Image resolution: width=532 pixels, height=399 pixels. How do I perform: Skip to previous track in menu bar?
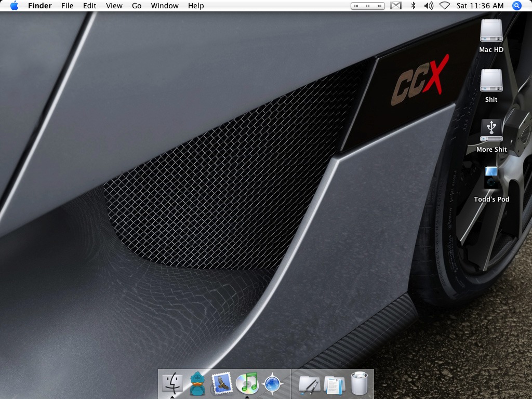(x=356, y=6)
